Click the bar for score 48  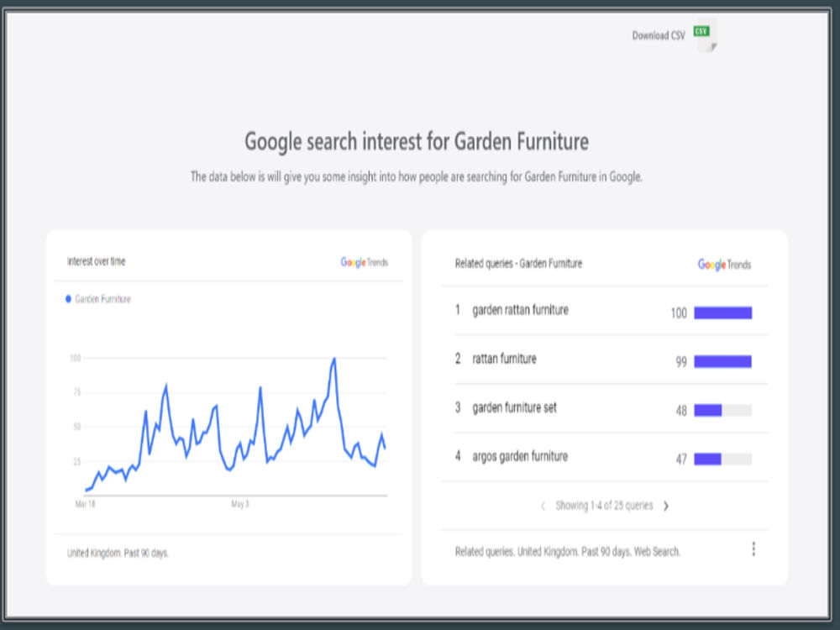[723, 411]
